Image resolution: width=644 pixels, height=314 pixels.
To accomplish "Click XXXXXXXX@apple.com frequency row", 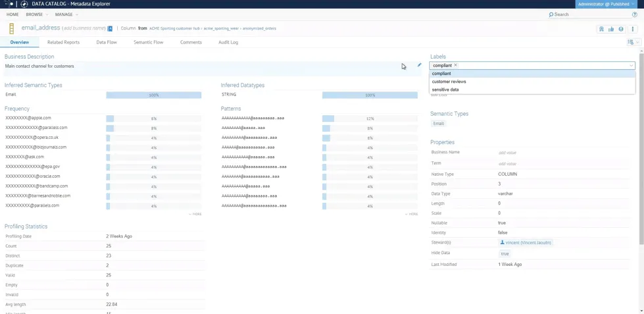I will coord(103,118).
